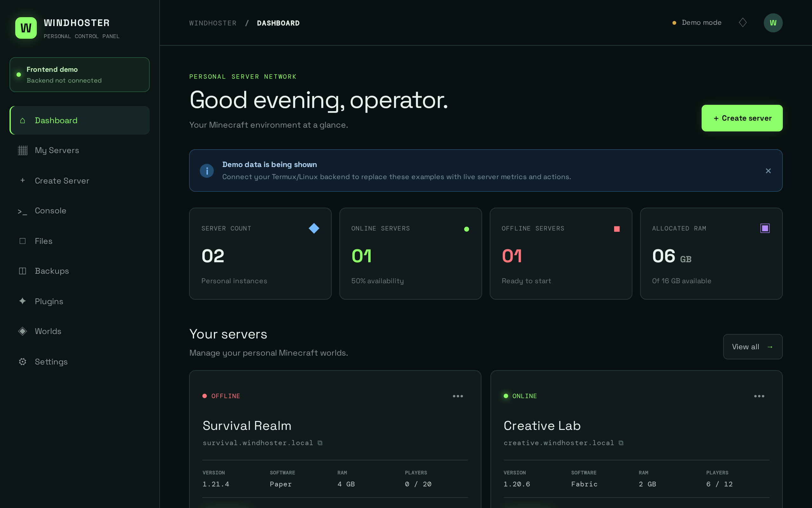The image size is (812, 508).
Task: Click the Demo mode indicator
Action: point(697,23)
